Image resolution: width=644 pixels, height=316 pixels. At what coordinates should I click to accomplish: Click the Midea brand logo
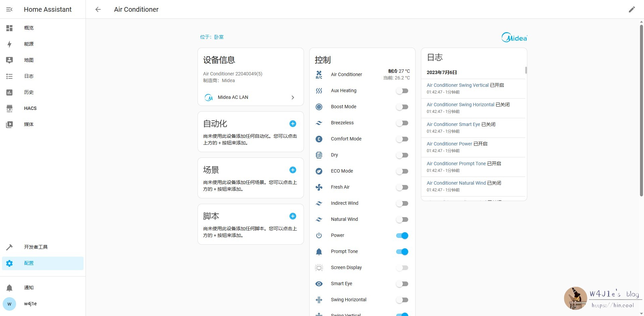(x=514, y=38)
